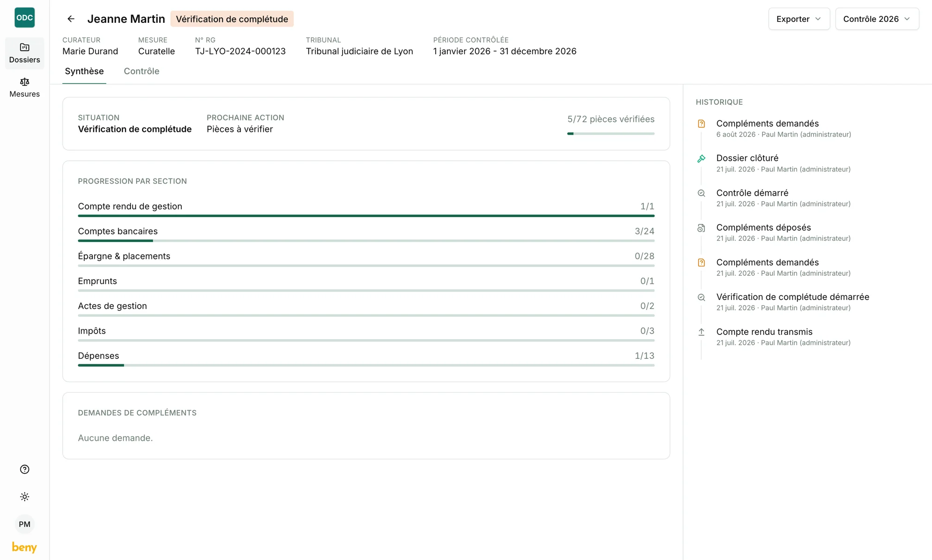
Task: Open the Mesures scales icon
Action: click(x=25, y=82)
